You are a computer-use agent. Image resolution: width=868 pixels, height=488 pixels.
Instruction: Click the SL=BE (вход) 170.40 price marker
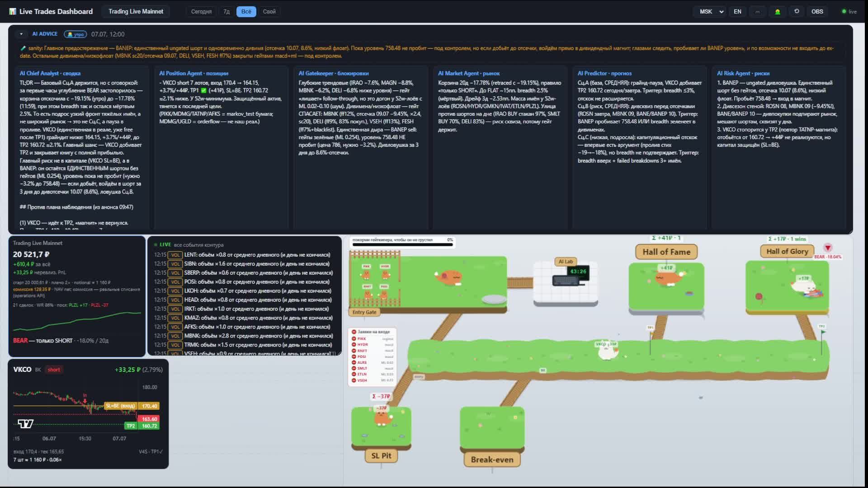[132, 406]
